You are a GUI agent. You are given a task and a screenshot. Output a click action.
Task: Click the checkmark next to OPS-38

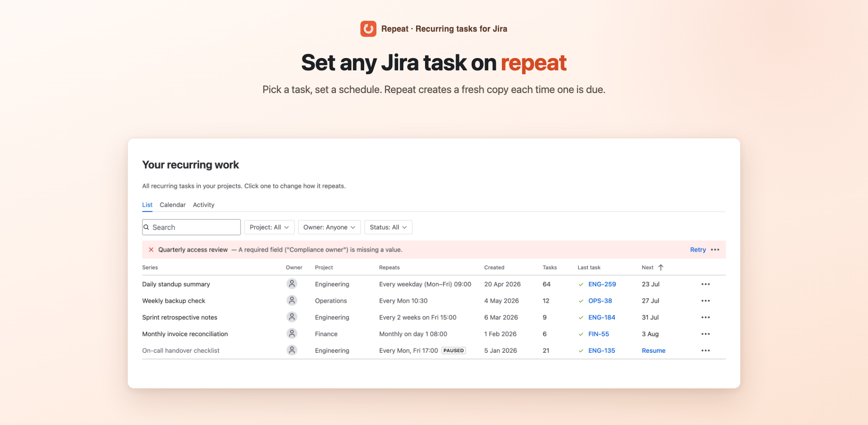pos(581,301)
